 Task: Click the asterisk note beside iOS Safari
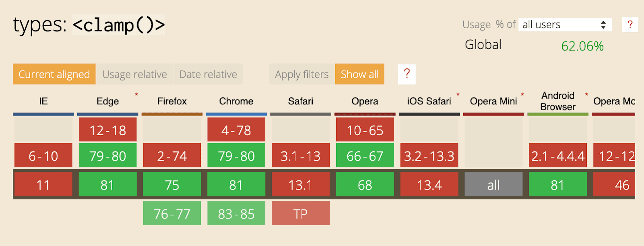pyautogui.click(x=458, y=95)
